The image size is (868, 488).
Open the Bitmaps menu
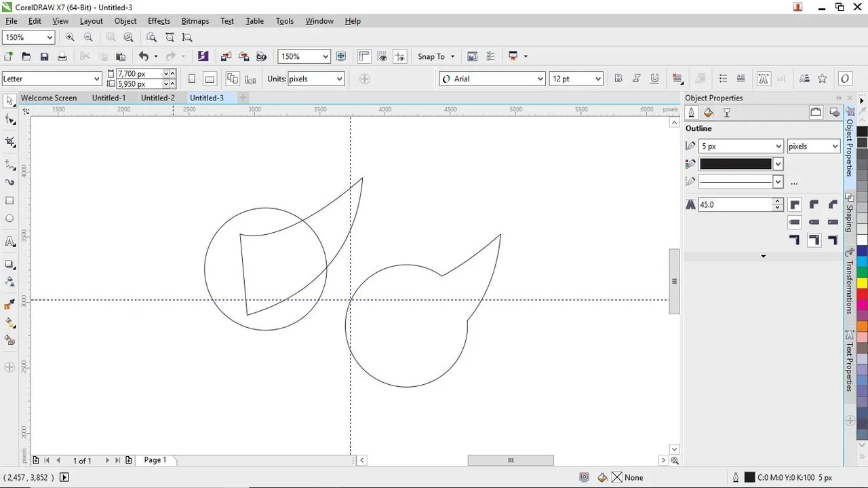tap(195, 21)
